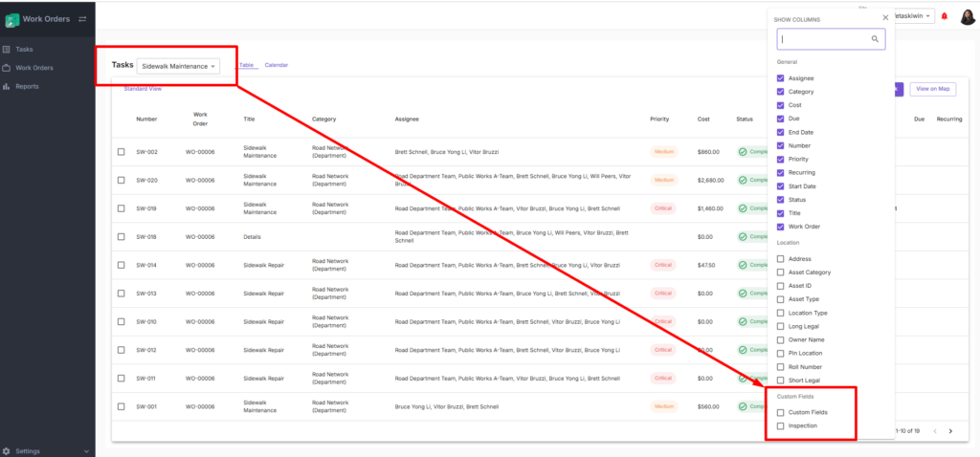Enable the Inspection custom field checkbox

pos(781,425)
